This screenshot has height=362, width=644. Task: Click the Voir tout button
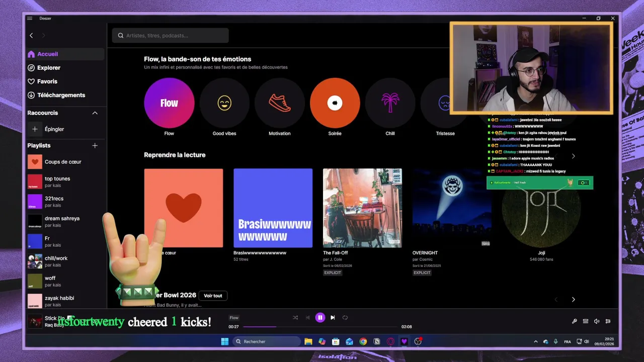pos(213,296)
